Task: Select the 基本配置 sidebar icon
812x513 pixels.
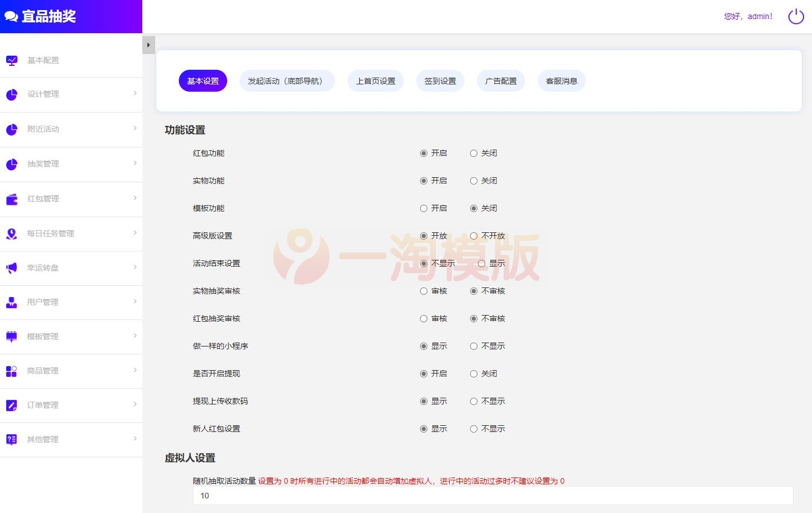Action: 12,60
